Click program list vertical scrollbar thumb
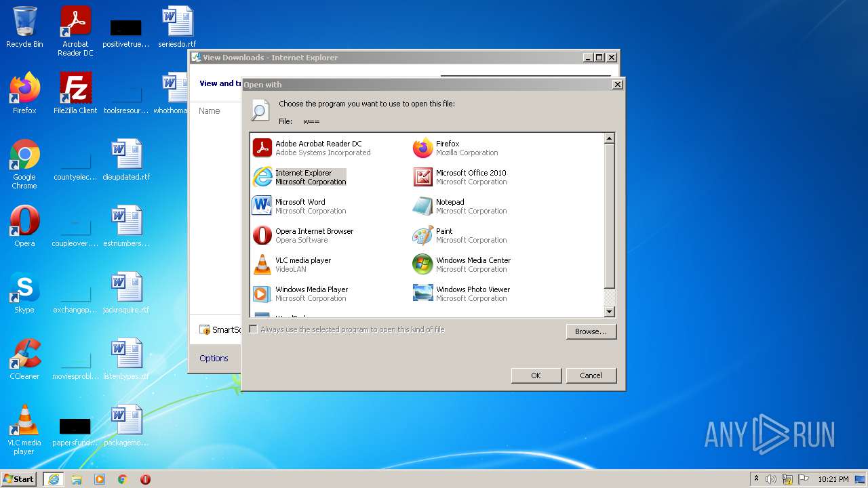The image size is (868, 488). click(x=609, y=216)
